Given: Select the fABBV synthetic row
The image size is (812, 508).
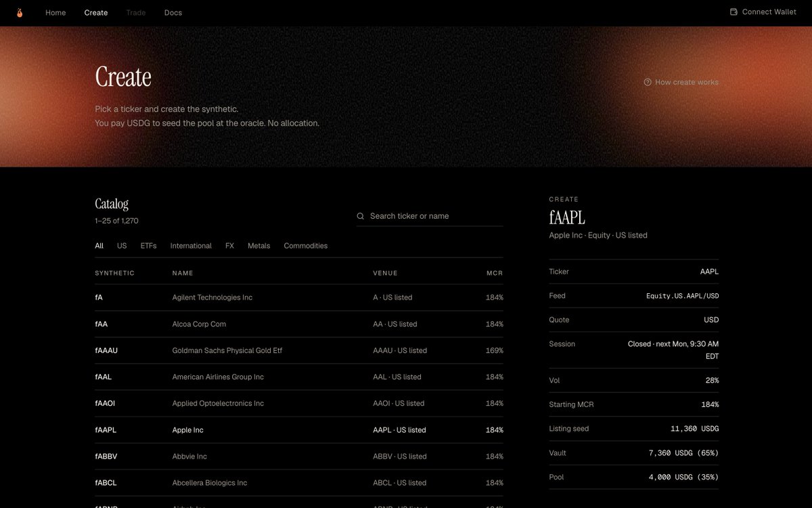Looking at the screenshot, I should point(299,456).
